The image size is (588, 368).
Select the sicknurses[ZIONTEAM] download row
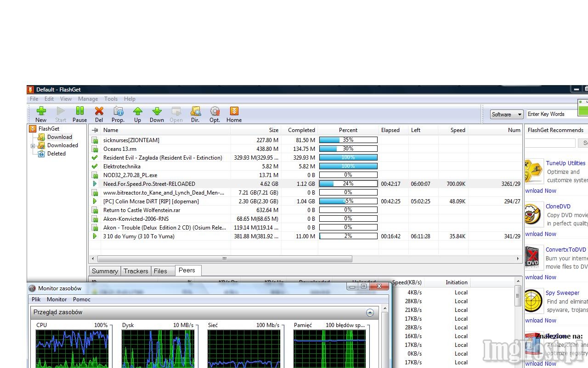pos(305,140)
